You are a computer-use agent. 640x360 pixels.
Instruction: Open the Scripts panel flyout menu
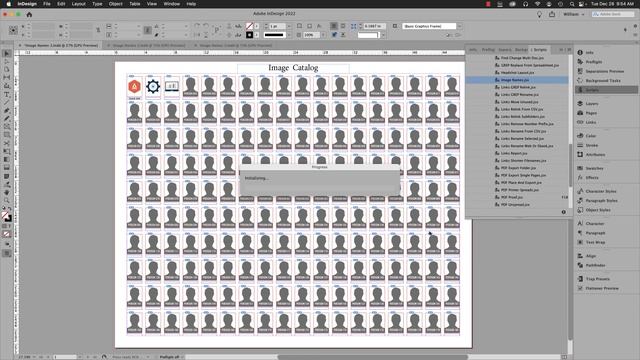tap(569, 49)
